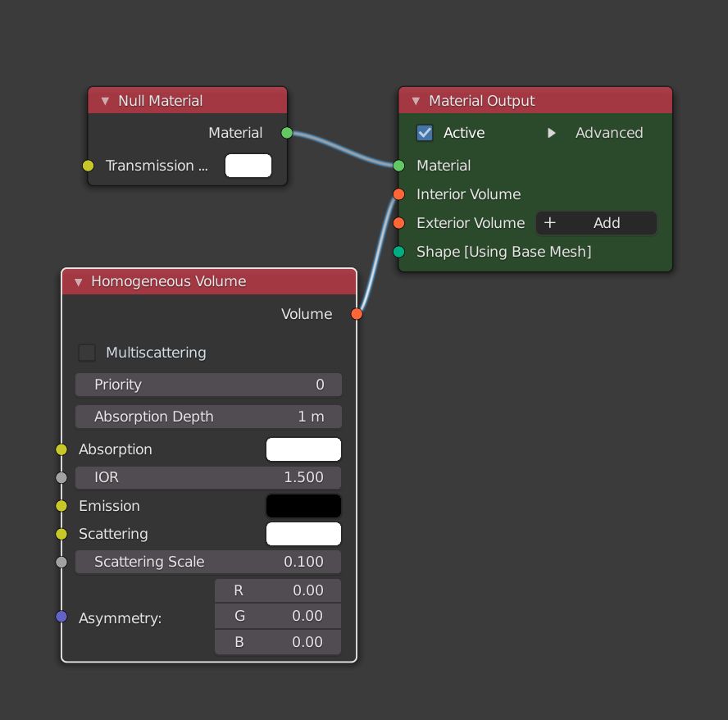Click the Volume output socket
This screenshot has height=720, width=728.
(357, 314)
